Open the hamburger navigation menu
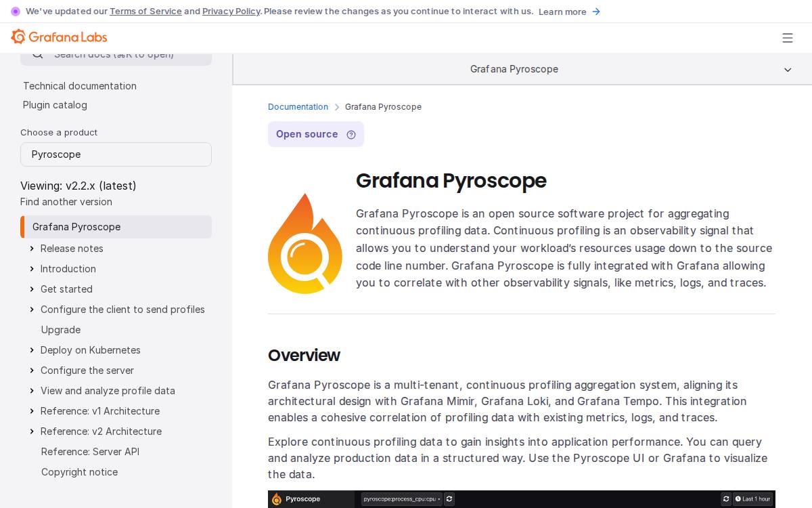The height and width of the screenshot is (508, 812). 788,38
